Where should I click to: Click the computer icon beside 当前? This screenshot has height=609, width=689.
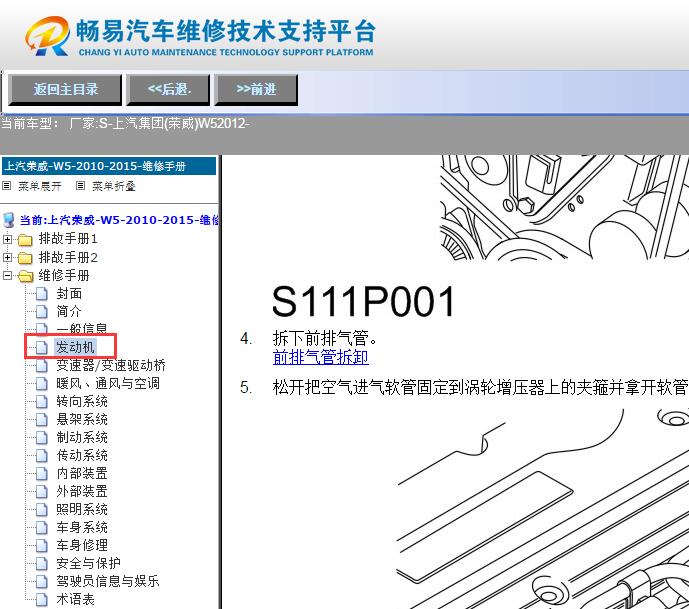[8, 220]
